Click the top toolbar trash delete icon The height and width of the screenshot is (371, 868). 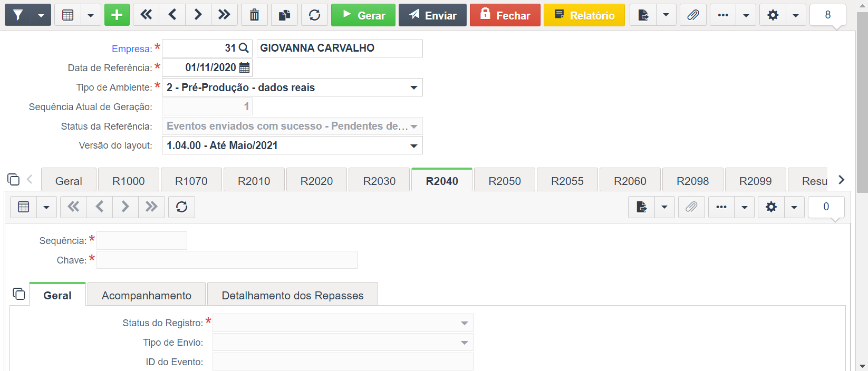click(x=254, y=15)
